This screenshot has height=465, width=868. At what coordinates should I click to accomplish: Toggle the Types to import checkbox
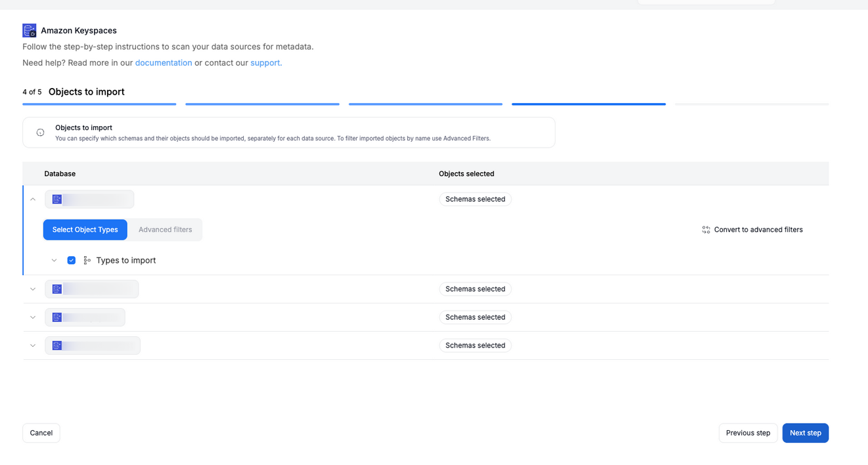[x=72, y=261]
